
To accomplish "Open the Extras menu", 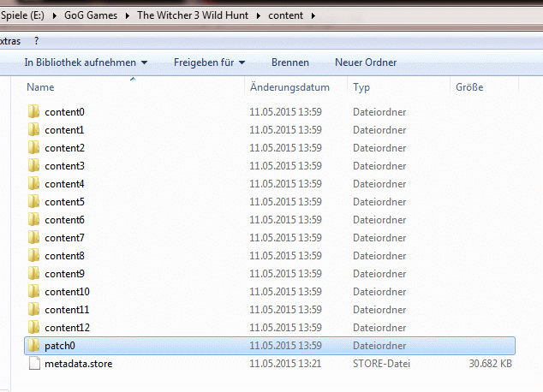I will (x=10, y=41).
